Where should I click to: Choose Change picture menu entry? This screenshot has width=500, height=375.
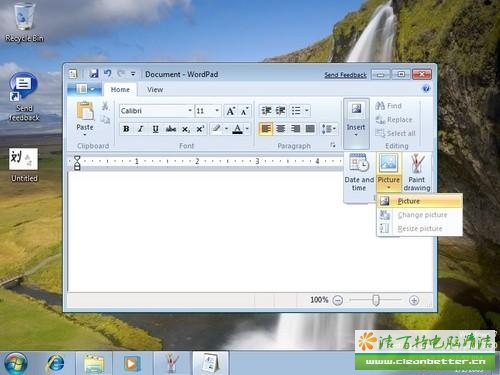420,215
